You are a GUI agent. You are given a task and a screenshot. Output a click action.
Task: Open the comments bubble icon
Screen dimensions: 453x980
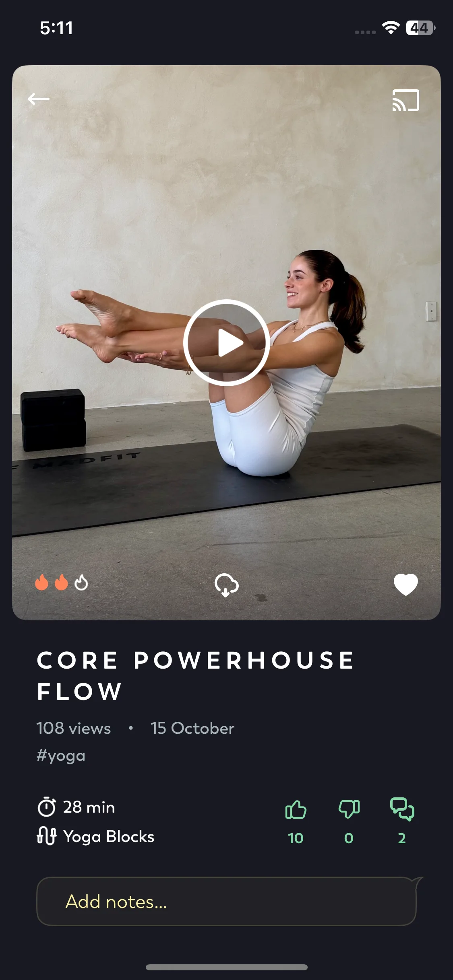402,809
